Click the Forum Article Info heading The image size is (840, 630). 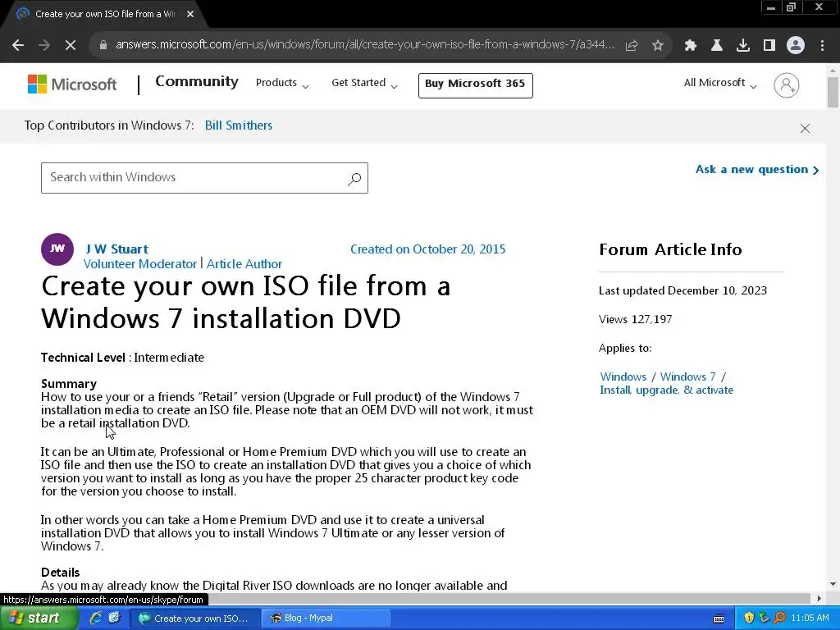pyautogui.click(x=670, y=249)
